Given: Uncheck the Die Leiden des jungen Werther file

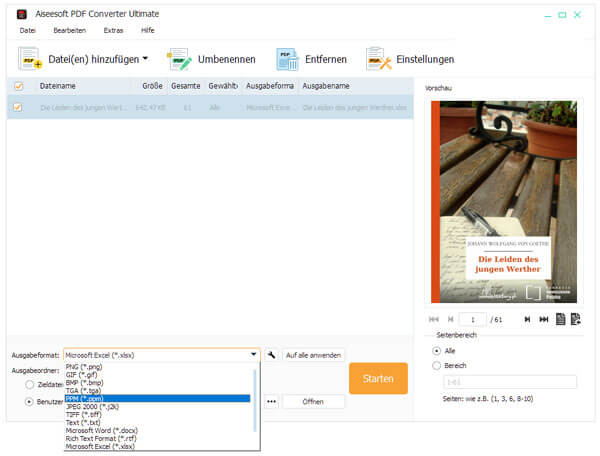Looking at the screenshot, I should click(18, 107).
